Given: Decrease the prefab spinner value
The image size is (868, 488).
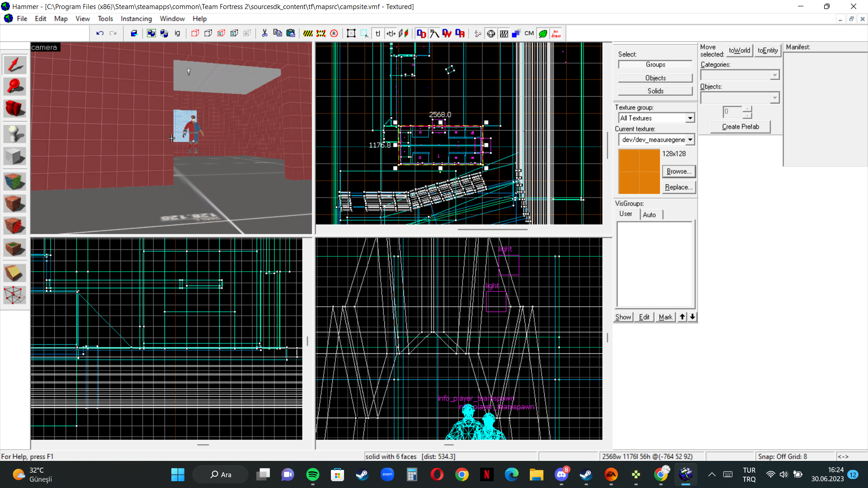Looking at the screenshot, I should [747, 115].
